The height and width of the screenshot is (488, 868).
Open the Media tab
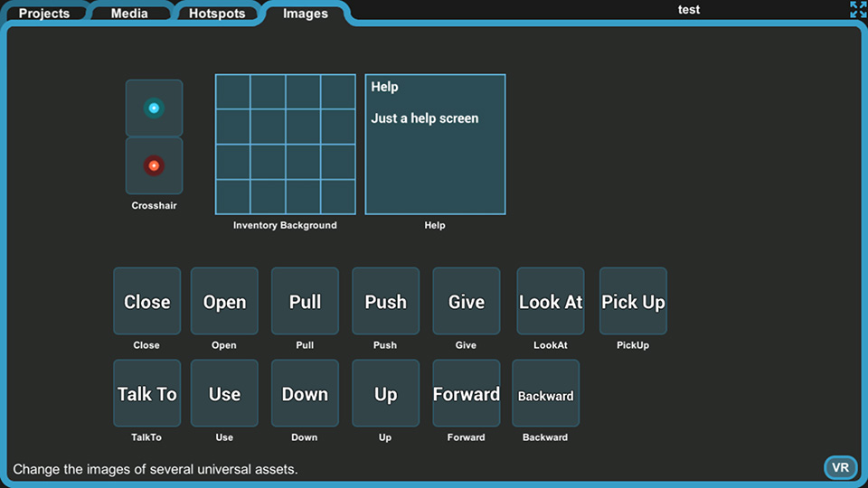pos(129,13)
